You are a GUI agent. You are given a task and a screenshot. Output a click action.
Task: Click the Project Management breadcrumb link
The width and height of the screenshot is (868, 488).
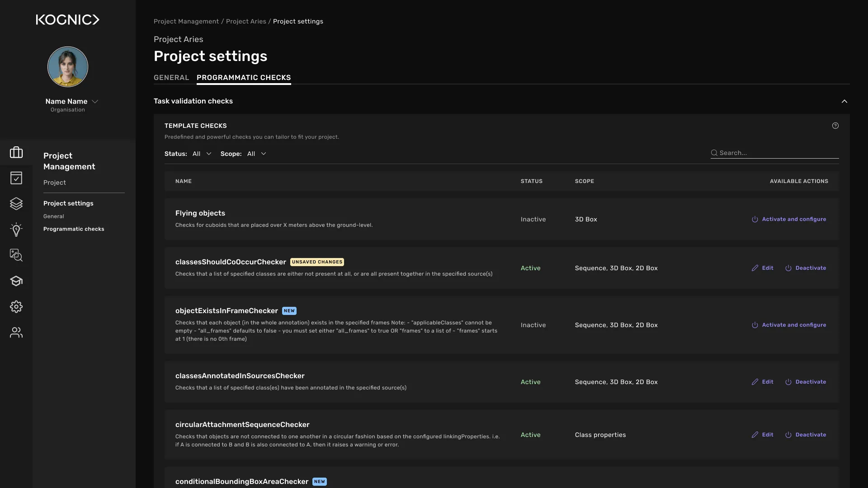pyautogui.click(x=186, y=21)
